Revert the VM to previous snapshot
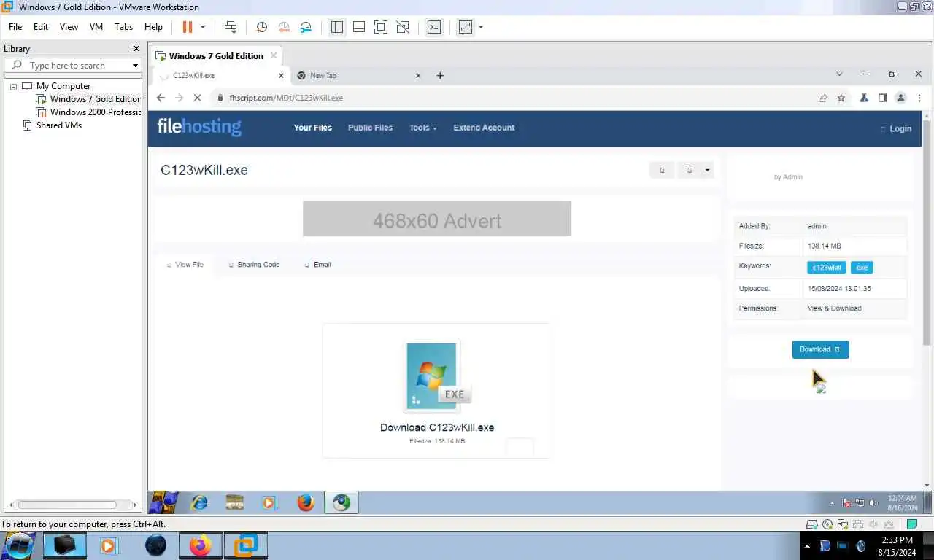 [x=284, y=27]
